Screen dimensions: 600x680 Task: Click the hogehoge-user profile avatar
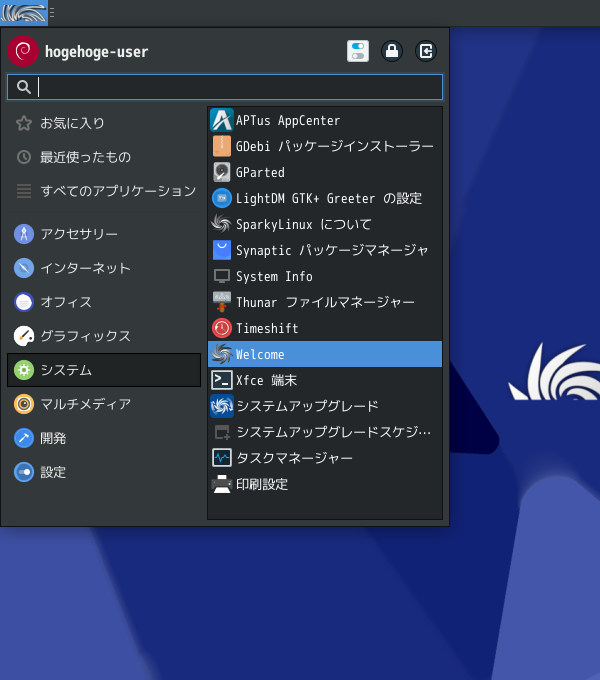point(23,51)
